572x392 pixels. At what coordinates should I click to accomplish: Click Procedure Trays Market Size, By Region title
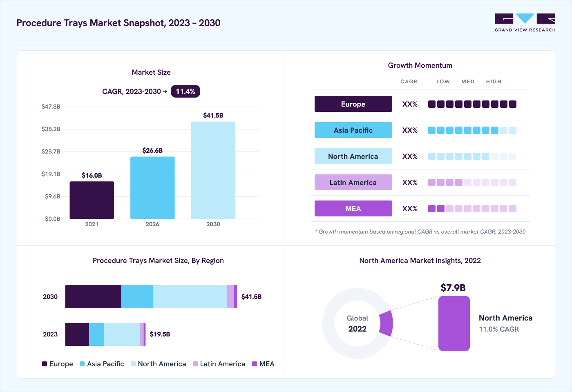coord(158,261)
